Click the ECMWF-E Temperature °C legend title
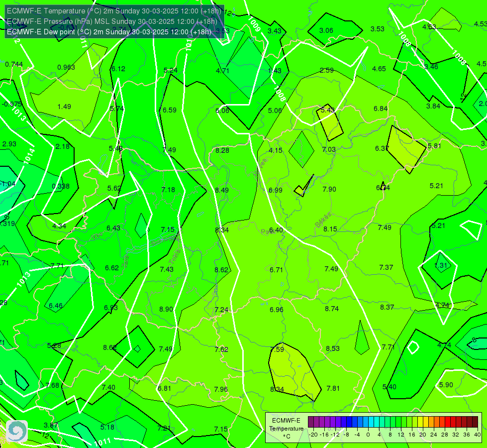This screenshot has width=487, height=448. click(x=286, y=429)
